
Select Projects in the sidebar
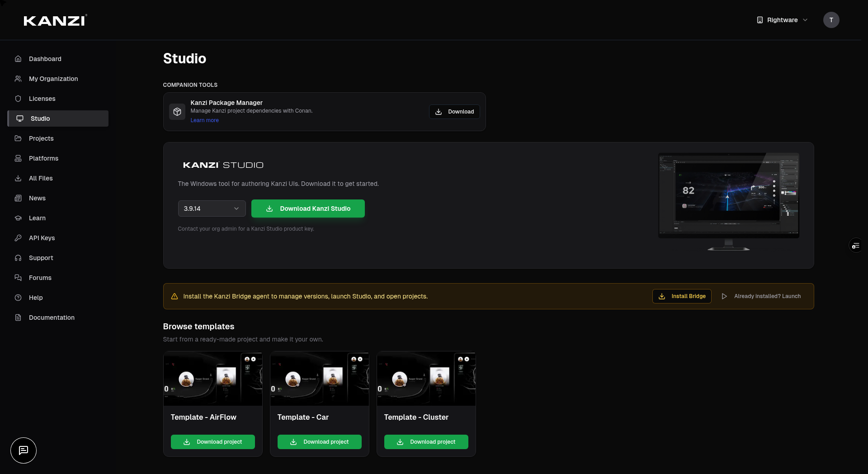tap(58, 138)
